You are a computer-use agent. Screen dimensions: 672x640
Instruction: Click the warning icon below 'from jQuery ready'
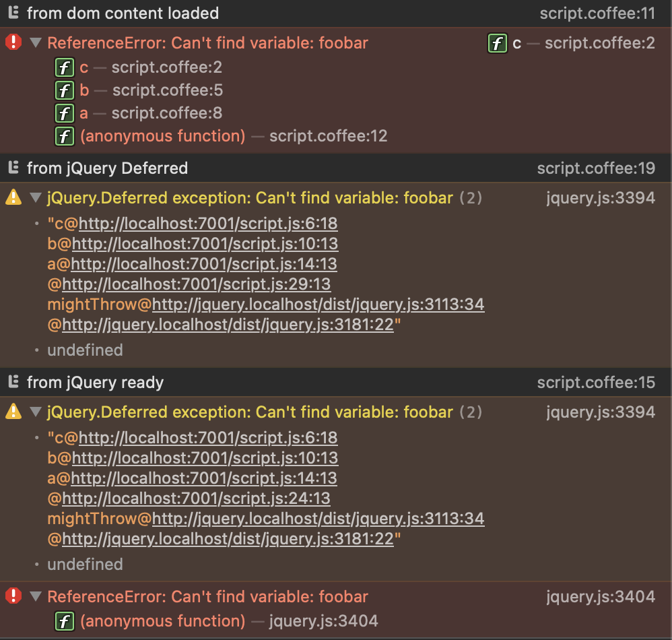(x=13, y=411)
